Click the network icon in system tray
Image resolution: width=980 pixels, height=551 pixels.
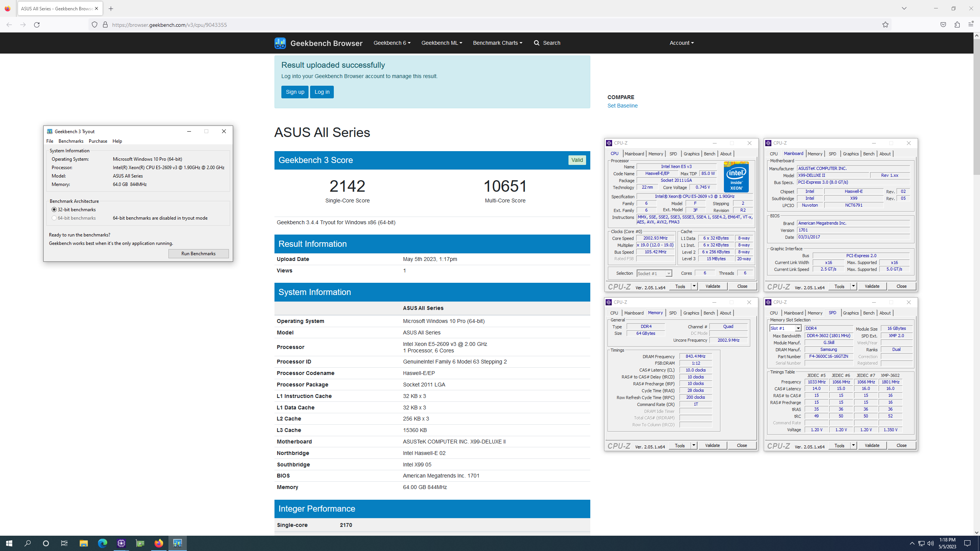click(x=921, y=543)
